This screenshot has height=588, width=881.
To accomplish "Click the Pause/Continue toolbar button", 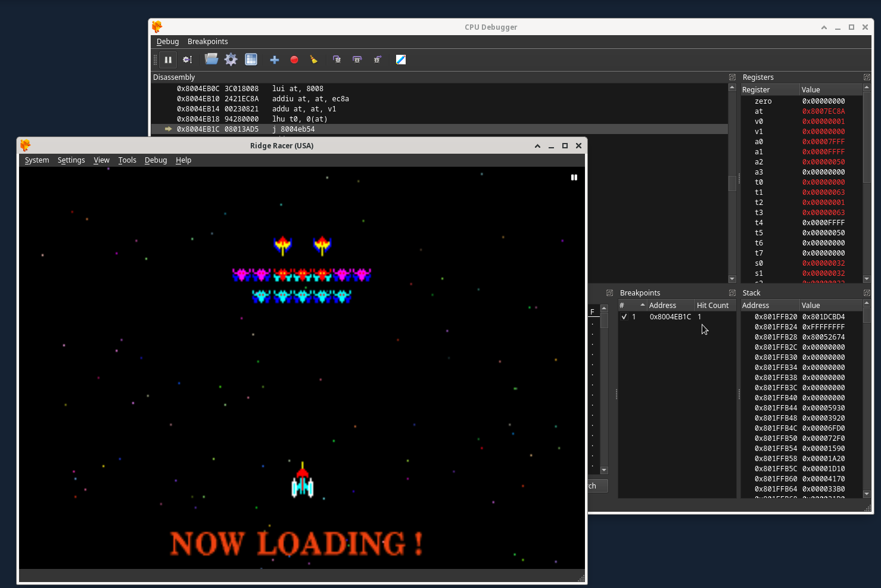I will click(x=168, y=60).
